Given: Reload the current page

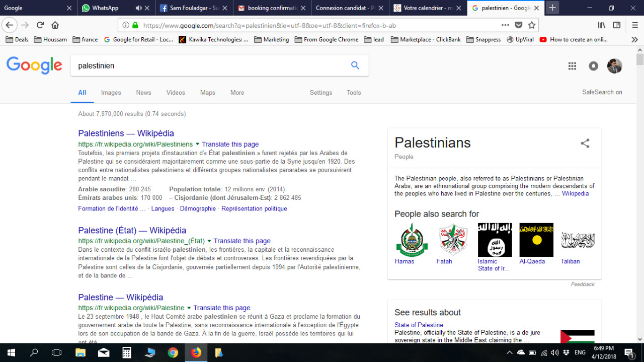Looking at the screenshot, I should (40, 25).
